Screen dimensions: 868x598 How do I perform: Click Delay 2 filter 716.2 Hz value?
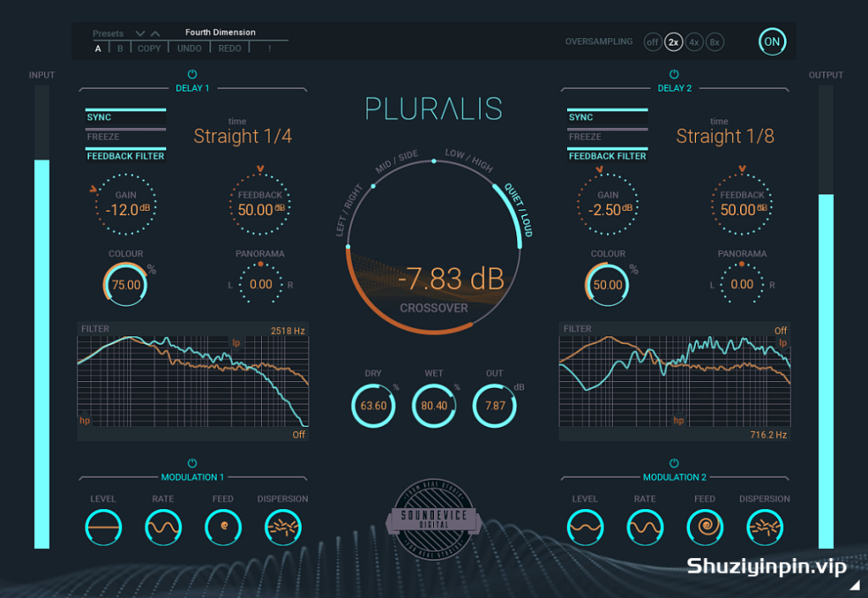tap(768, 435)
